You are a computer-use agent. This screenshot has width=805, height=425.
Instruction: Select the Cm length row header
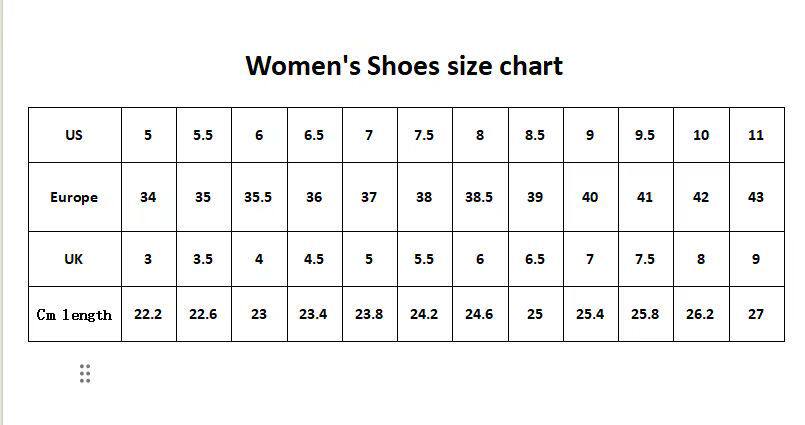[74, 314]
